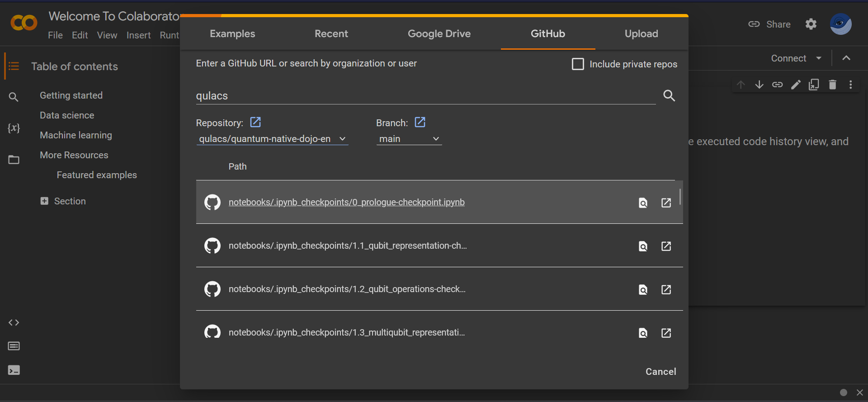The height and width of the screenshot is (402, 868).
Task: Open Branch dropdown showing main
Action: 409,139
